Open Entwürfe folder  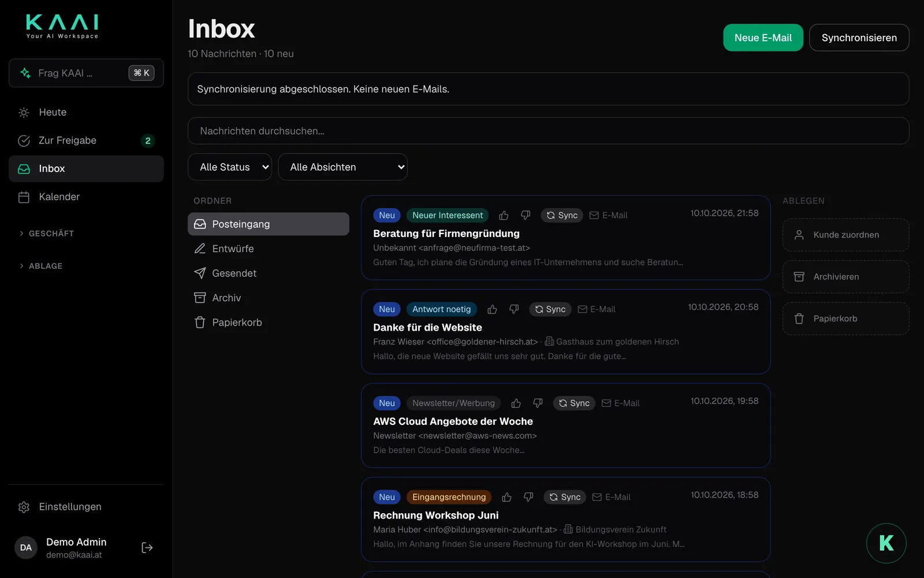point(269,249)
